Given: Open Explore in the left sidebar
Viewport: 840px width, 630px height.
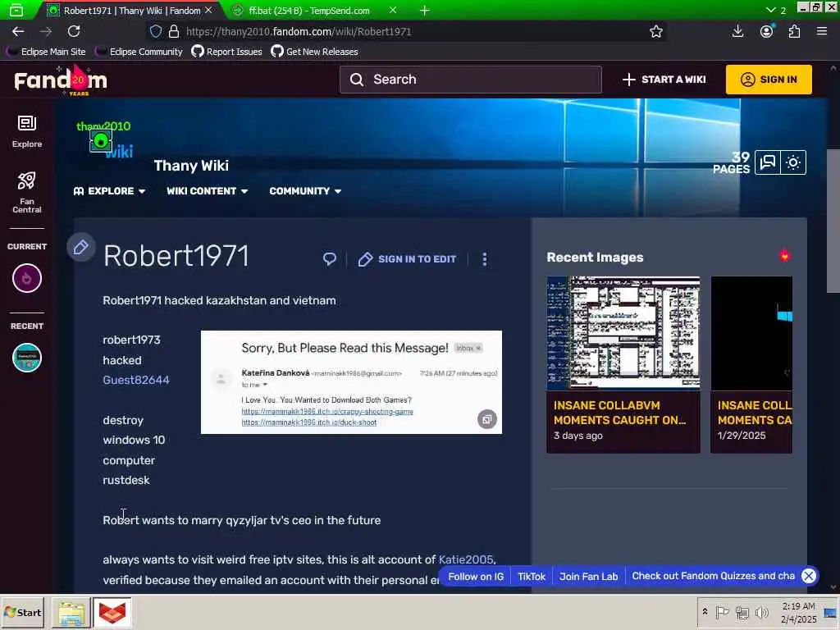Looking at the screenshot, I should pos(27,131).
